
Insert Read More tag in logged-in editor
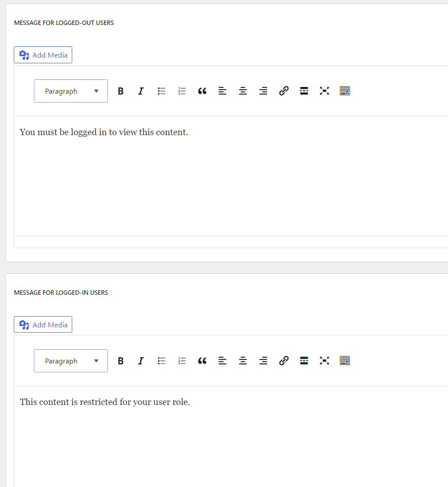(x=304, y=361)
